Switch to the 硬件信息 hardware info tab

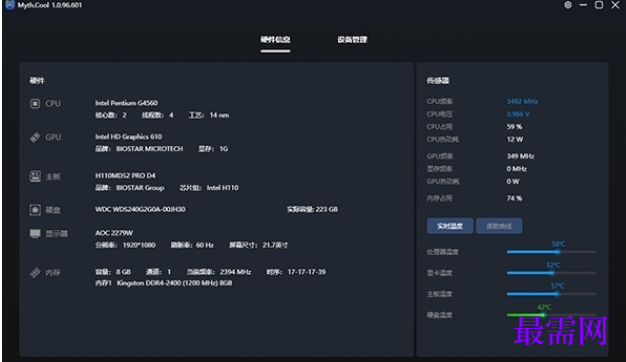275,40
